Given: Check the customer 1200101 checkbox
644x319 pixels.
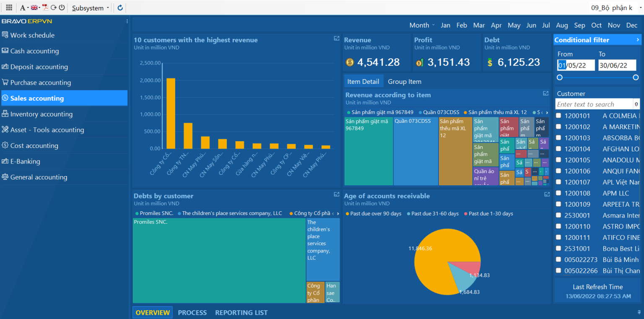Looking at the screenshot, I should (x=558, y=116).
